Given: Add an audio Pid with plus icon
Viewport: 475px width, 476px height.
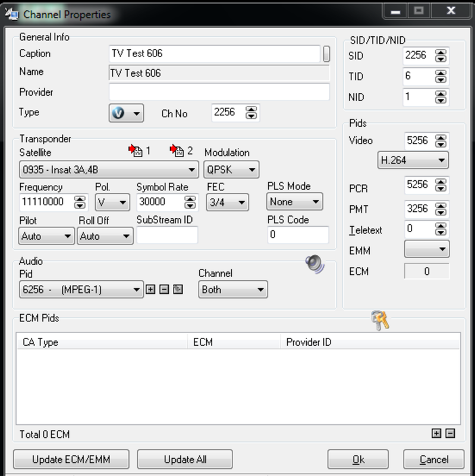Looking at the screenshot, I should (150, 289).
